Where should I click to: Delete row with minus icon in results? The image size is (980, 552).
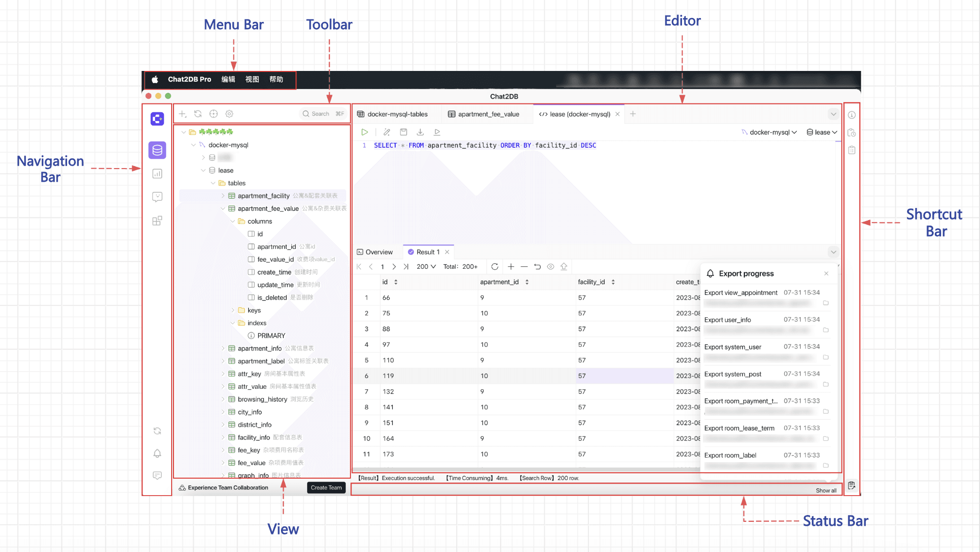pos(524,266)
